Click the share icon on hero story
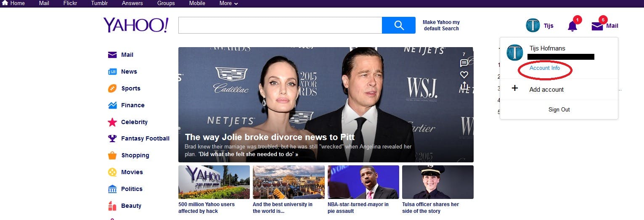 pyautogui.click(x=464, y=86)
